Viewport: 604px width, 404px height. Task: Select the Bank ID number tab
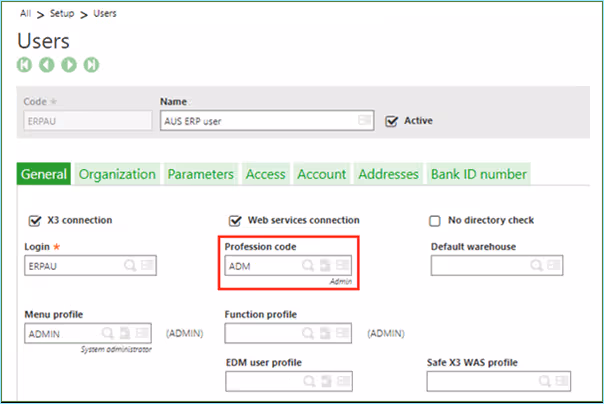coord(478,174)
